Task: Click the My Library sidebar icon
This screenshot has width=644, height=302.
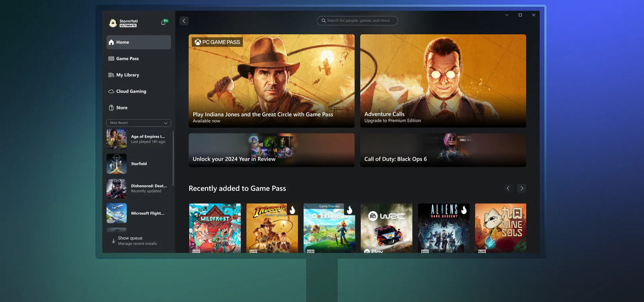Action: point(111,75)
